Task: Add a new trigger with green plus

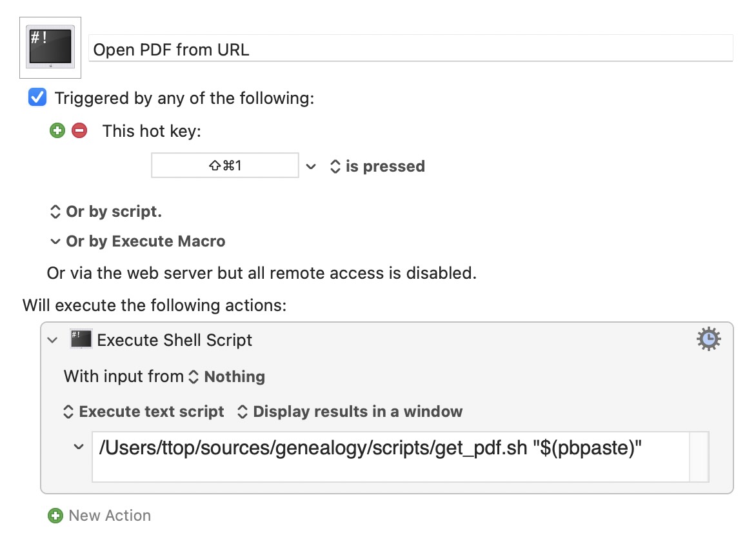Action: pos(57,130)
